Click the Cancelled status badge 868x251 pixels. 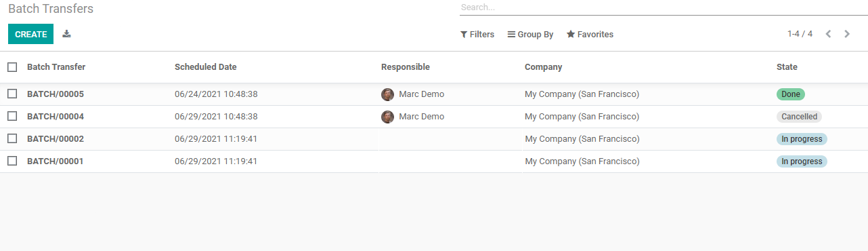(799, 117)
